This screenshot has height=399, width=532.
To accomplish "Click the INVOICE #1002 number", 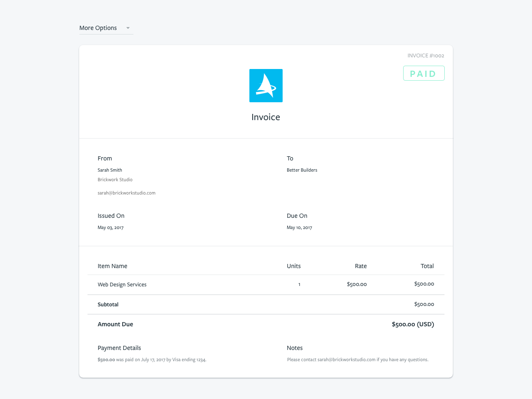I will coord(426,56).
